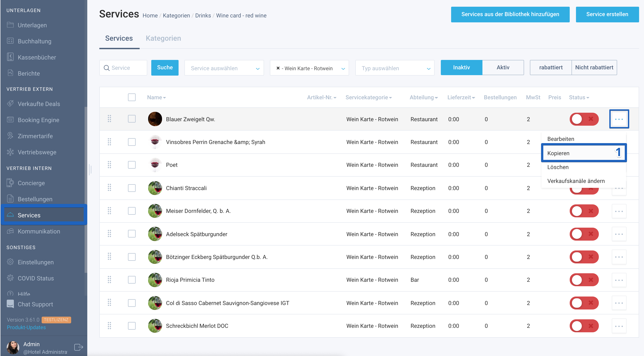The image size is (644, 356).
Task: Toggle status switch for Adelseck Spätburgunder
Action: (x=584, y=234)
